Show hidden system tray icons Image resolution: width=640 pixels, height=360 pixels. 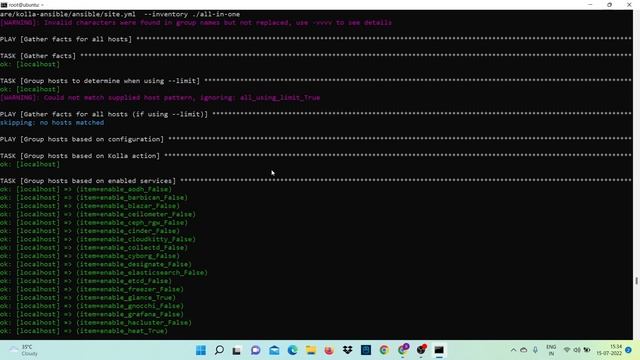point(513,350)
